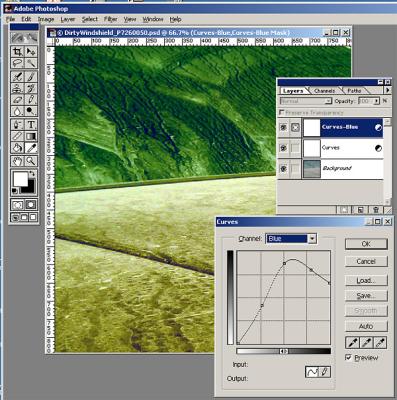Viewport: 397px width, 400px height.
Task: Click the Save... button
Action: point(366,296)
